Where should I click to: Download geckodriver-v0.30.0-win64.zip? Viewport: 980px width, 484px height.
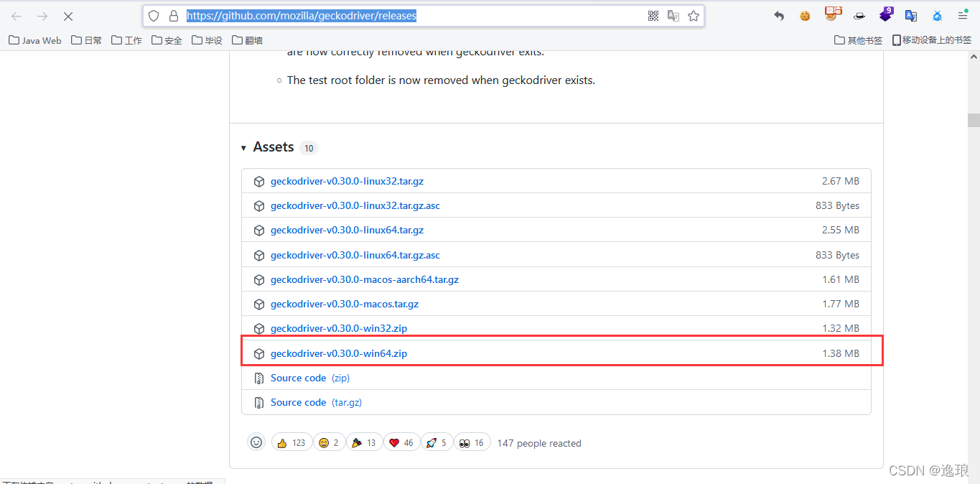pos(339,353)
